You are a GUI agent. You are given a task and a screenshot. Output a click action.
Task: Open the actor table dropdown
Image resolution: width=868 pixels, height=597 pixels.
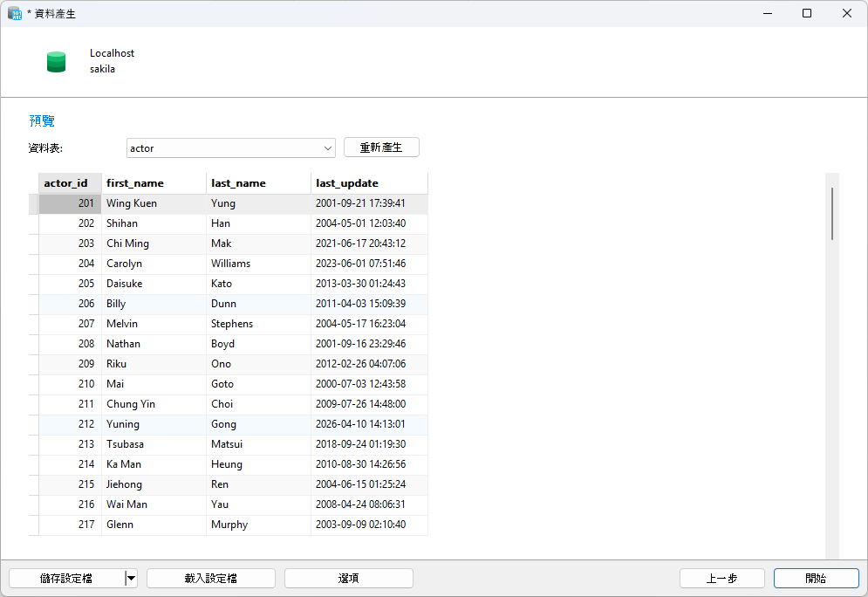tap(231, 148)
